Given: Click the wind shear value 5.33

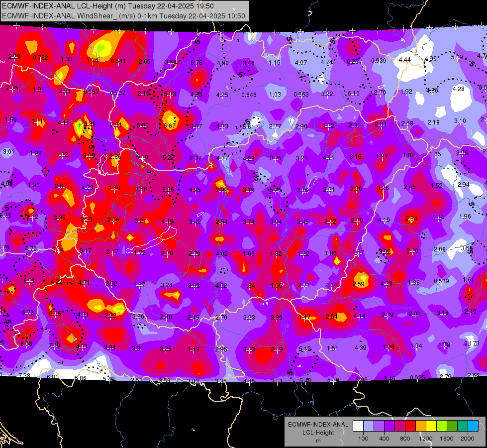Looking at the screenshot, I should [x=170, y=94].
